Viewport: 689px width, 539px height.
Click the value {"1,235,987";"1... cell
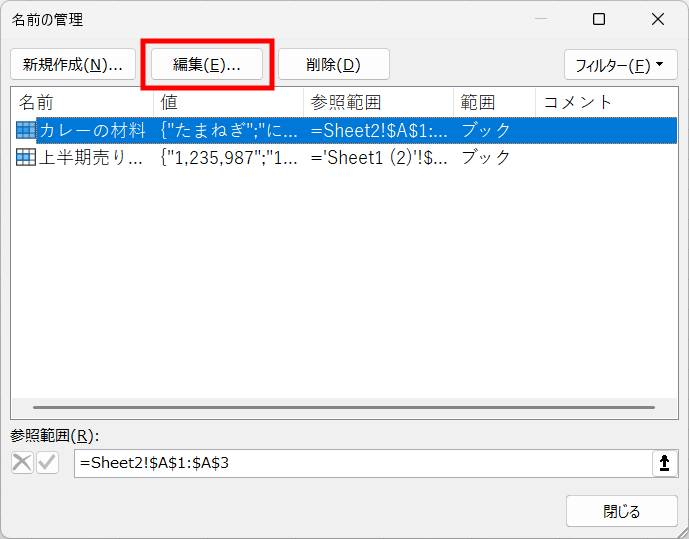click(x=228, y=157)
